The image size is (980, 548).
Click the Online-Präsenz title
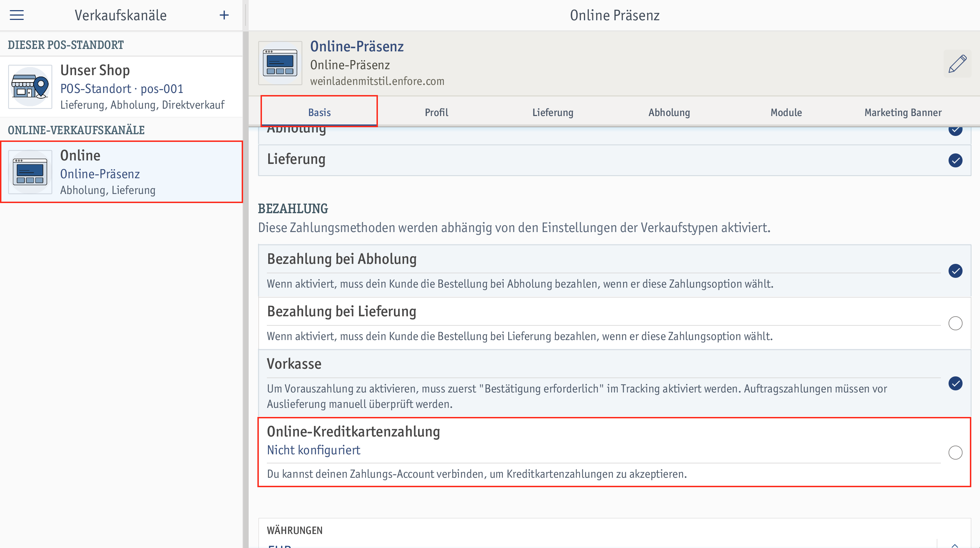click(x=357, y=46)
